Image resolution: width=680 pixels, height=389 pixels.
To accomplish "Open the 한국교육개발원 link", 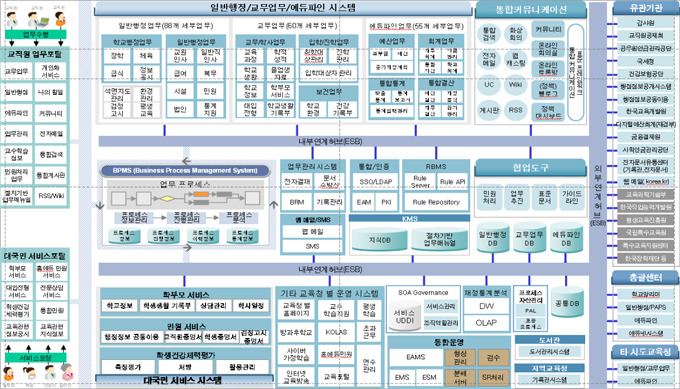I will [646, 111].
